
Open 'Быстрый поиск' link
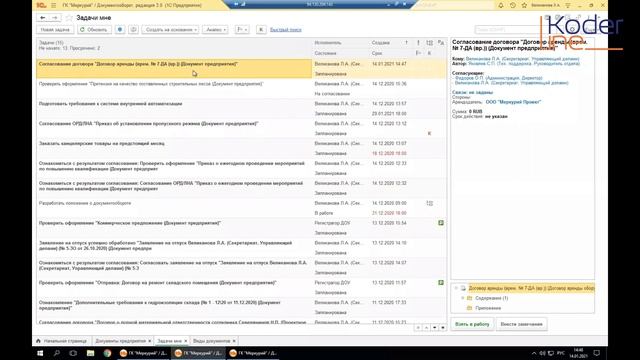[286, 29]
